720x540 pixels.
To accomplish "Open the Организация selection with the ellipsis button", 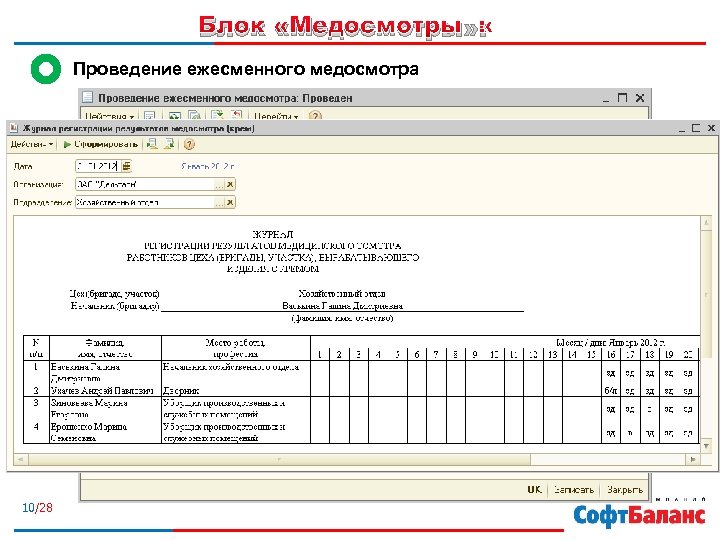I will click(x=219, y=184).
